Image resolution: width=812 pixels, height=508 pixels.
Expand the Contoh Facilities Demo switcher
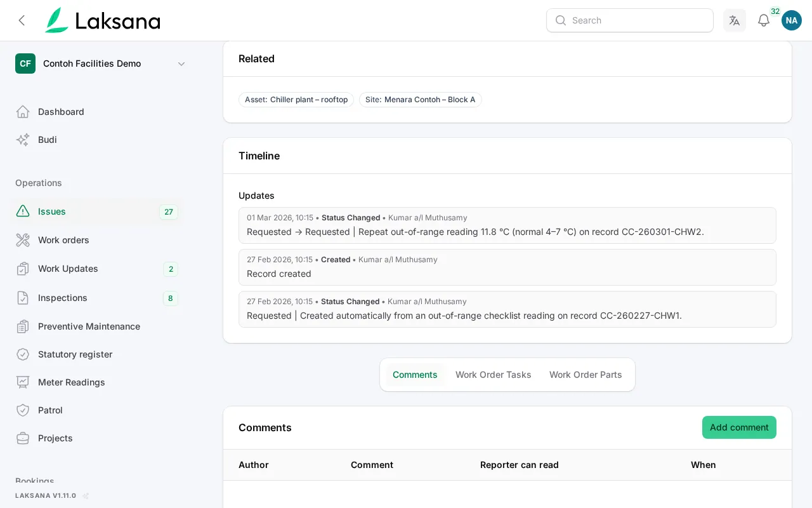tap(101, 63)
